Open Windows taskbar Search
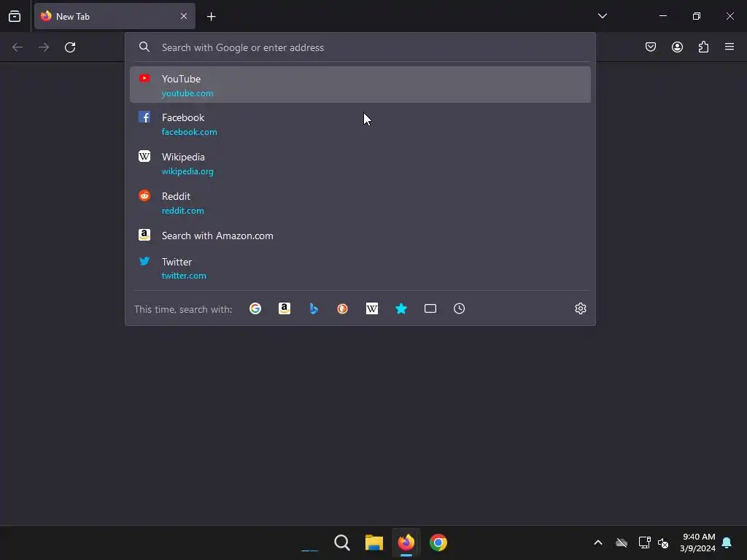747x560 pixels. tap(342, 542)
